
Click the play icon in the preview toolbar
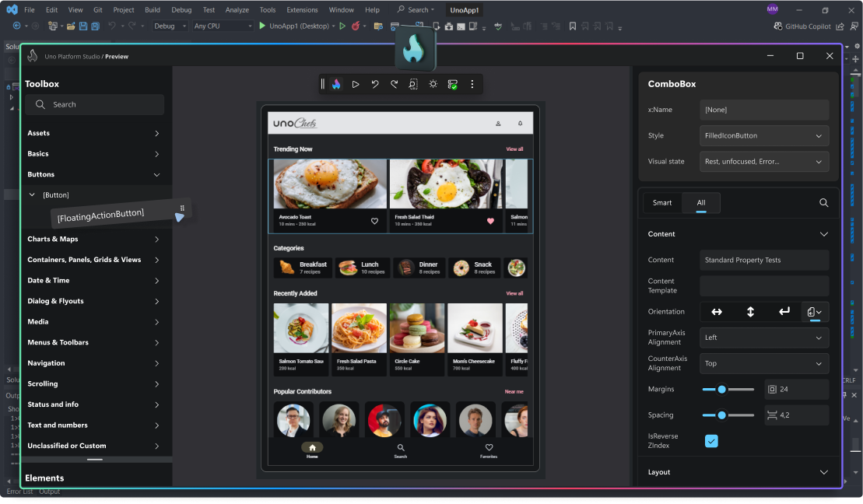(x=356, y=84)
